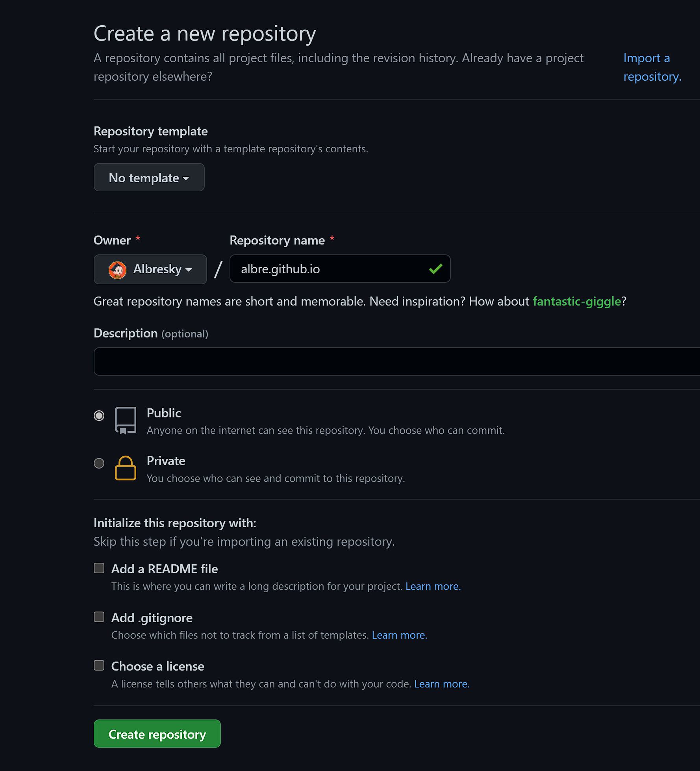The width and height of the screenshot is (700, 771).
Task: Open Learn more link about licenses
Action: click(441, 684)
